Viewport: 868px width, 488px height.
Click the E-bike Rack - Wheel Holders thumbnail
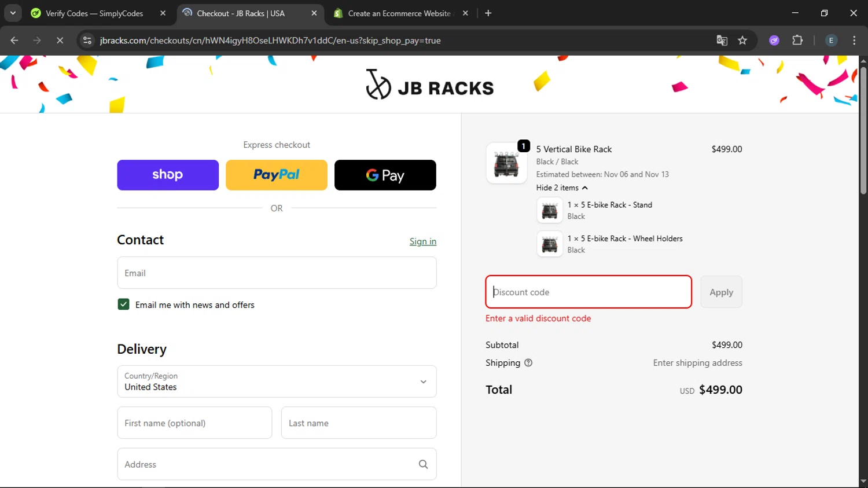pos(550,244)
